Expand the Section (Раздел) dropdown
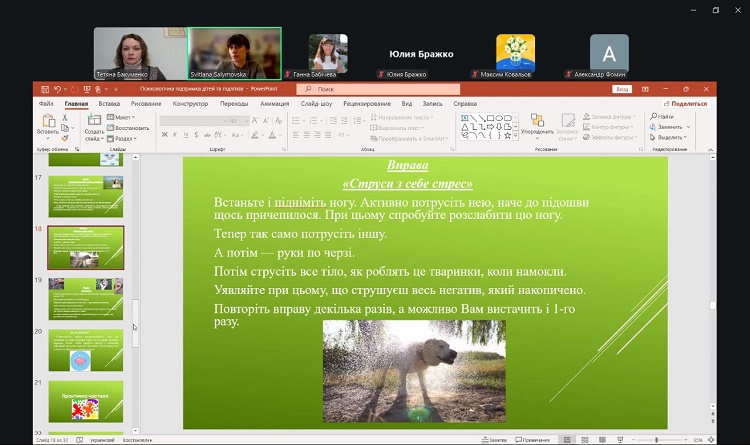The height and width of the screenshot is (445, 750). (123, 138)
